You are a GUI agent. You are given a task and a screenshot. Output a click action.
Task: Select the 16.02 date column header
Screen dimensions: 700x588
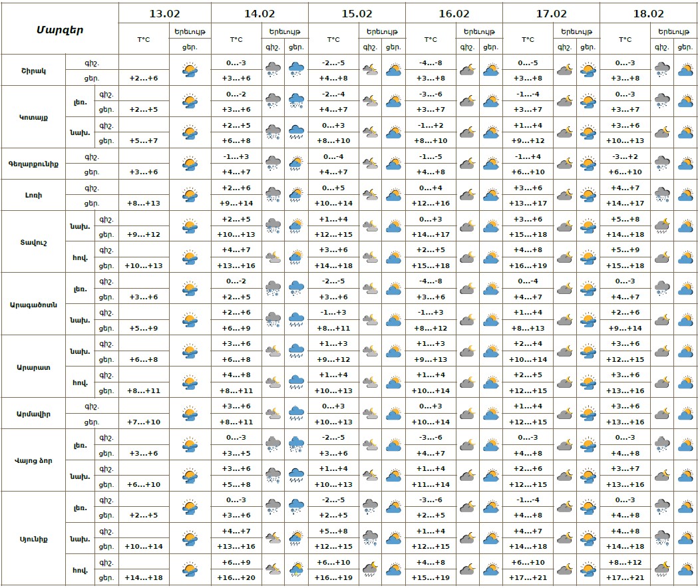point(454,13)
